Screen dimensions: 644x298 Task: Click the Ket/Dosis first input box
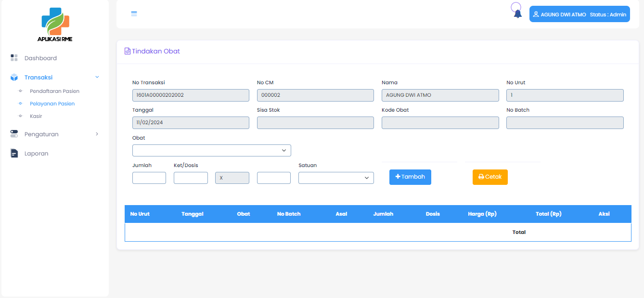191,178
